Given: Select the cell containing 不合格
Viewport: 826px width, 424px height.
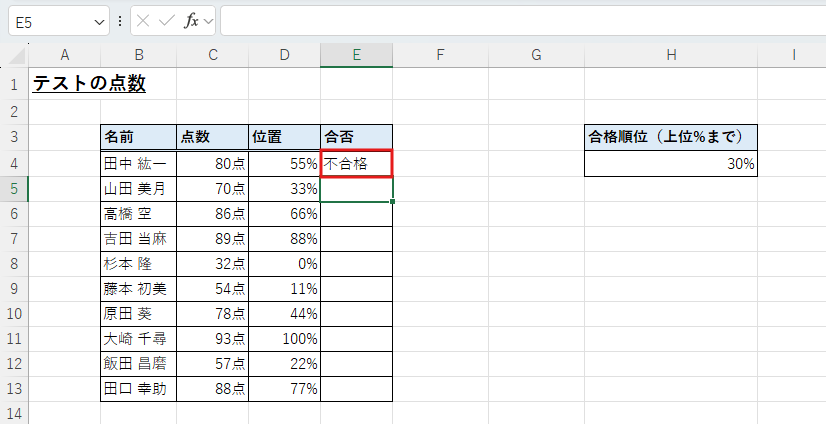Looking at the screenshot, I should (x=356, y=163).
